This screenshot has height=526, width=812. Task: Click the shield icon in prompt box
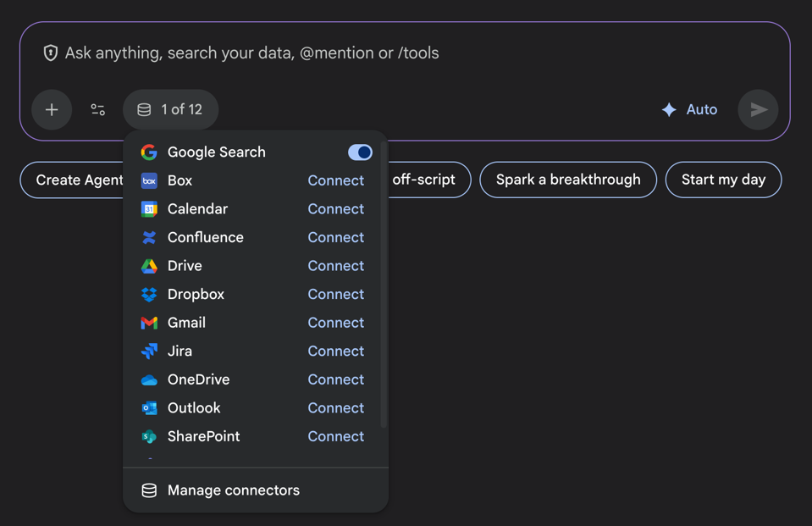point(51,53)
